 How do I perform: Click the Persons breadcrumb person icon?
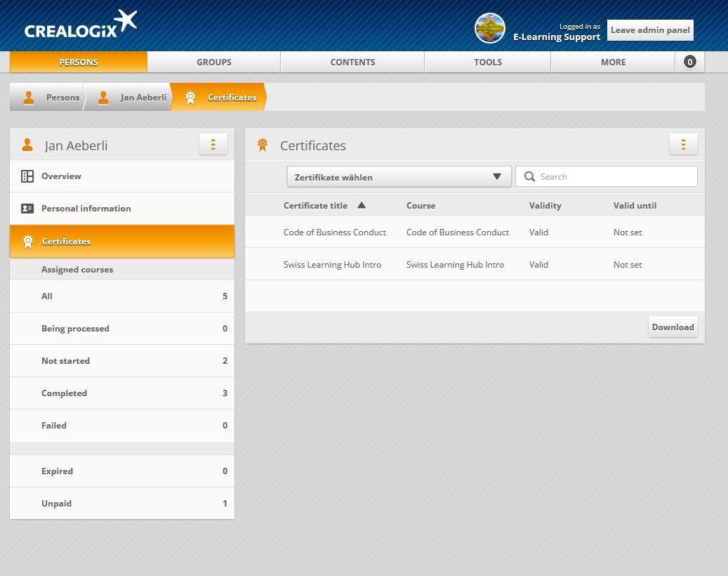tap(29, 98)
